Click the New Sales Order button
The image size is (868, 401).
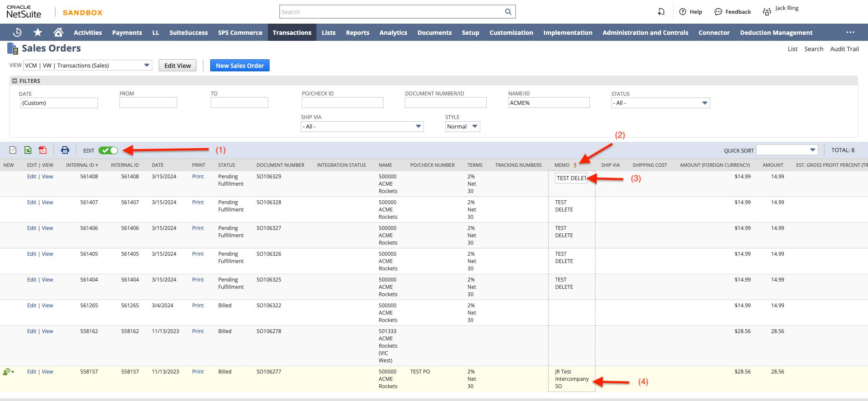point(240,65)
